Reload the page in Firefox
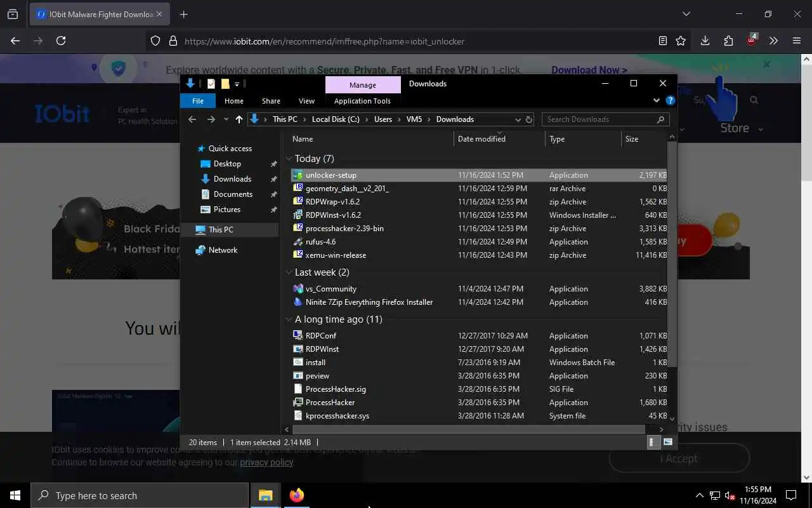The image size is (812, 508). pos(61,41)
